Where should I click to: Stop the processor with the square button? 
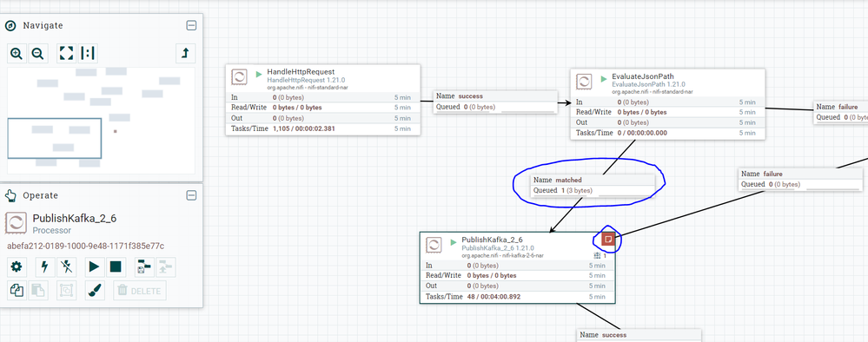(116, 267)
